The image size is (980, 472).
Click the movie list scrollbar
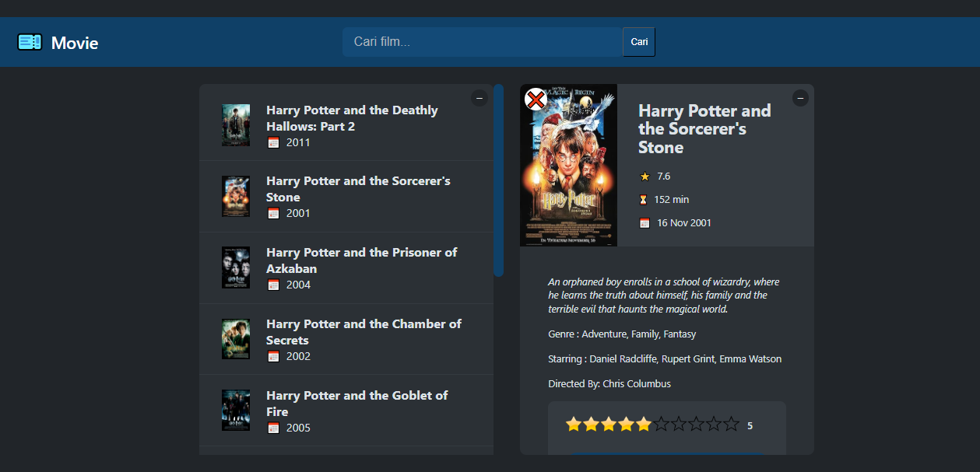[499, 180]
